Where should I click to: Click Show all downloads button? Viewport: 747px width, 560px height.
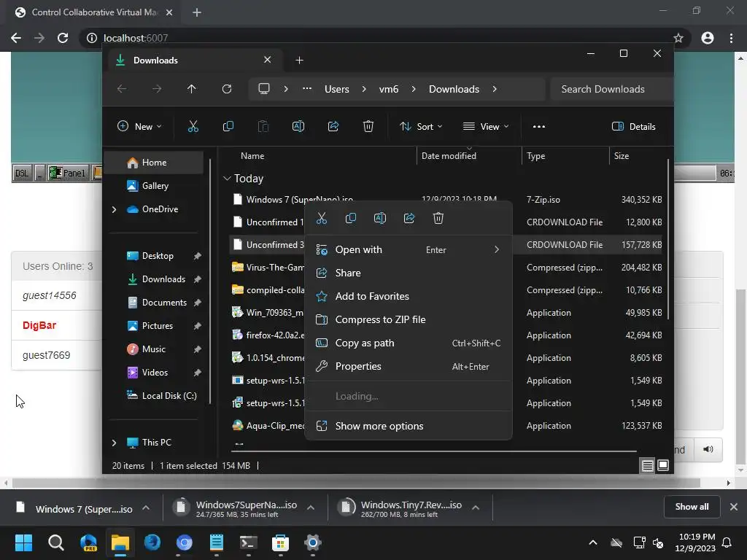click(692, 507)
